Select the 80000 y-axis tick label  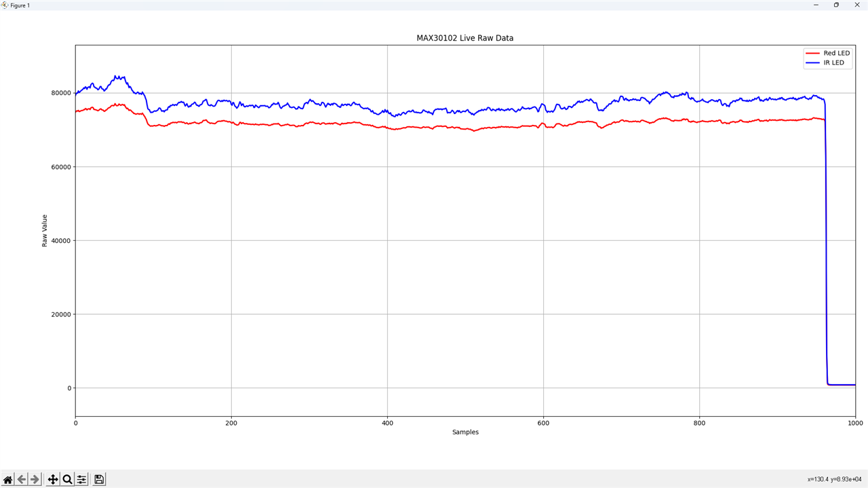coord(60,93)
